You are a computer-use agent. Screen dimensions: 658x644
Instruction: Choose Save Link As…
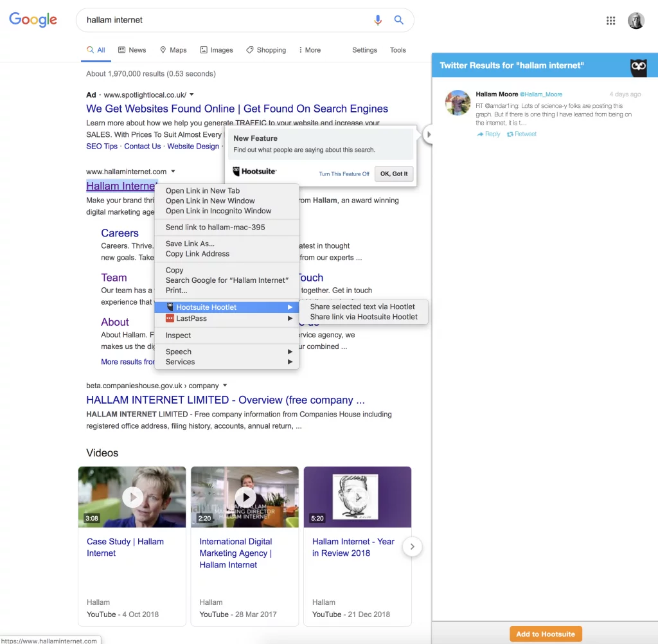click(x=227, y=244)
